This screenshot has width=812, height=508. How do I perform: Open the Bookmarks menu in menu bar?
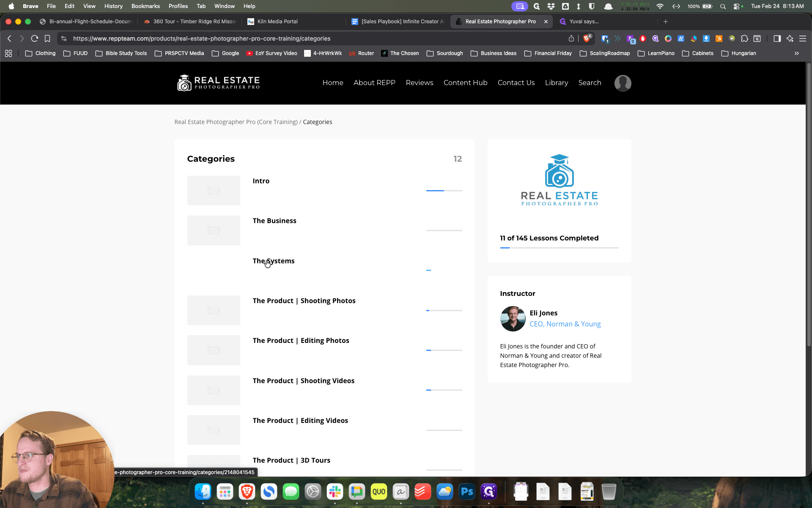tap(145, 6)
